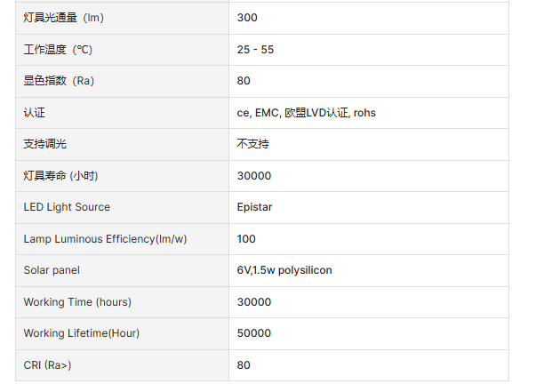Click the Working Time (hours) label
The height and width of the screenshot is (392, 552).
tap(77, 302)
